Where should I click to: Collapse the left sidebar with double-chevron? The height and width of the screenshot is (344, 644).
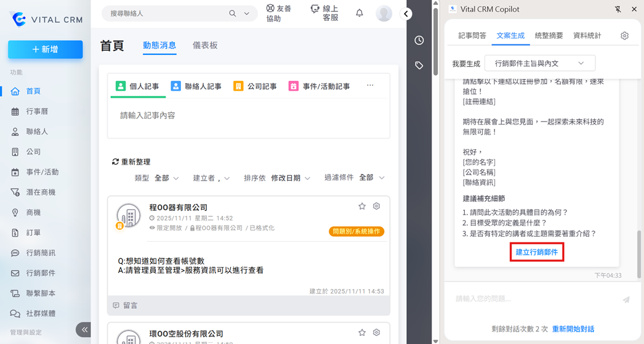(x=84, y=330)
